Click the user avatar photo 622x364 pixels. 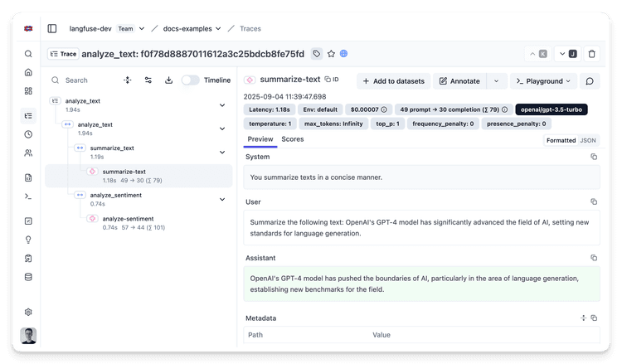[28, 336]
